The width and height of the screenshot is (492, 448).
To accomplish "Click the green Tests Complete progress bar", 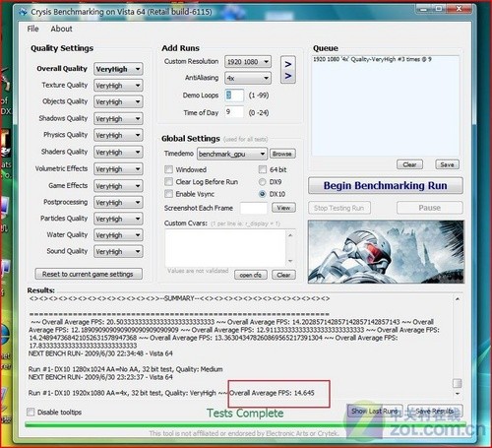I will [245, 424].
